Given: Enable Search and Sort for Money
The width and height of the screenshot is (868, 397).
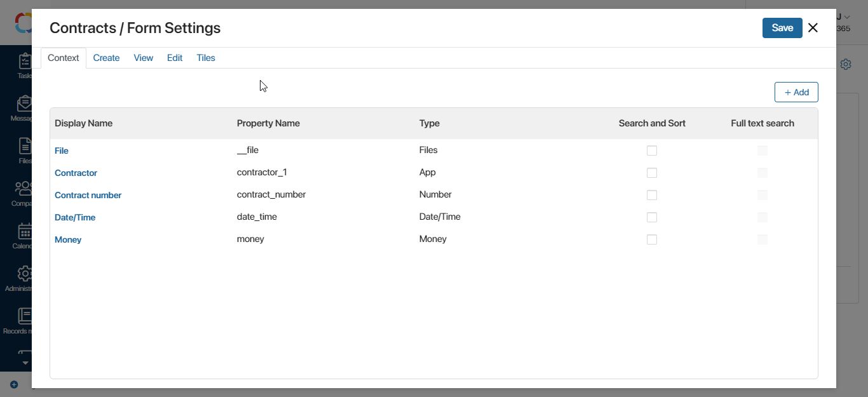Looking at the screenshot, I should [652, 239].
